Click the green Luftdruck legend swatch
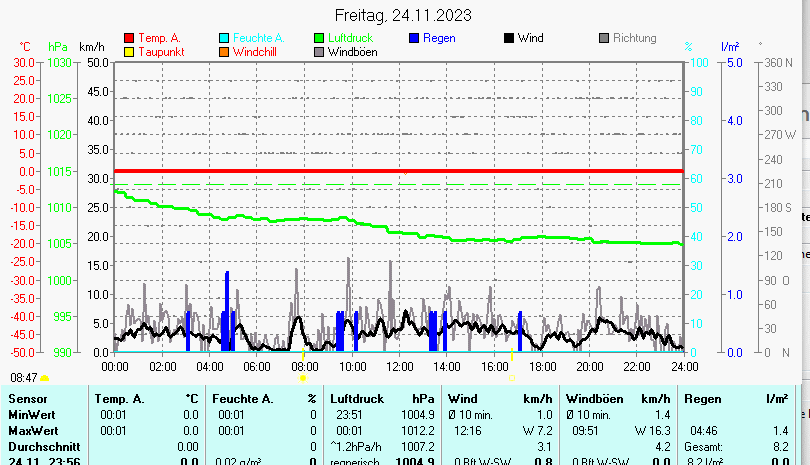This screenshot has width=810, height=465. click(319, 38)
